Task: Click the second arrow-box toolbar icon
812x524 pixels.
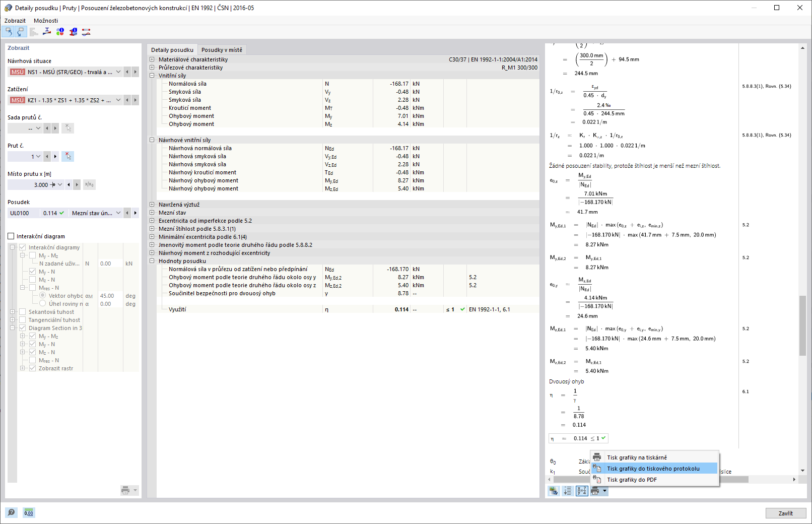Action: coord(20,32)
